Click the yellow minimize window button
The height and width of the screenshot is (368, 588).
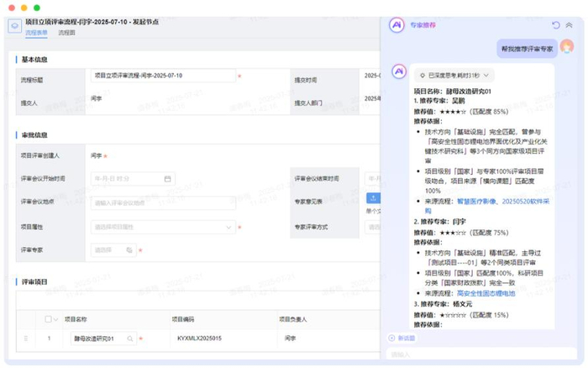24,8
